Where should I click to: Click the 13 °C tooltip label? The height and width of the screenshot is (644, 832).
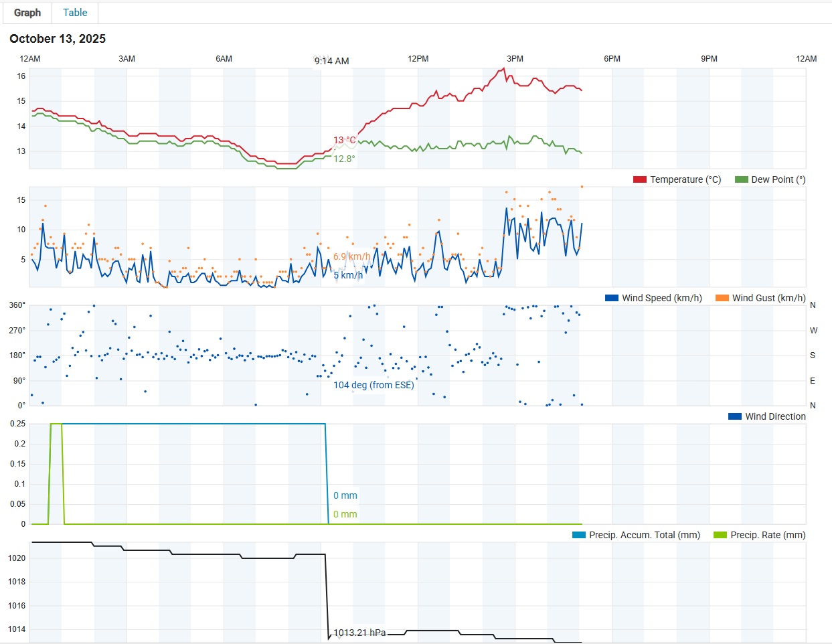343,141
